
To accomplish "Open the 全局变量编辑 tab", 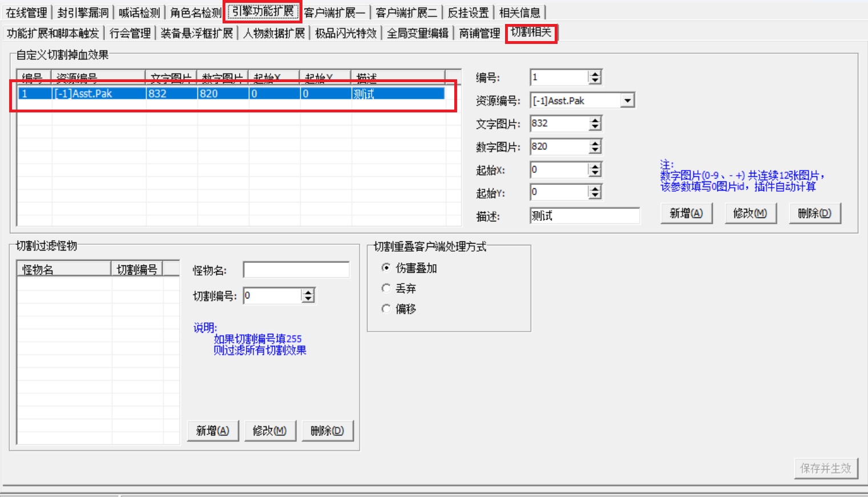I will coord(418,33).
